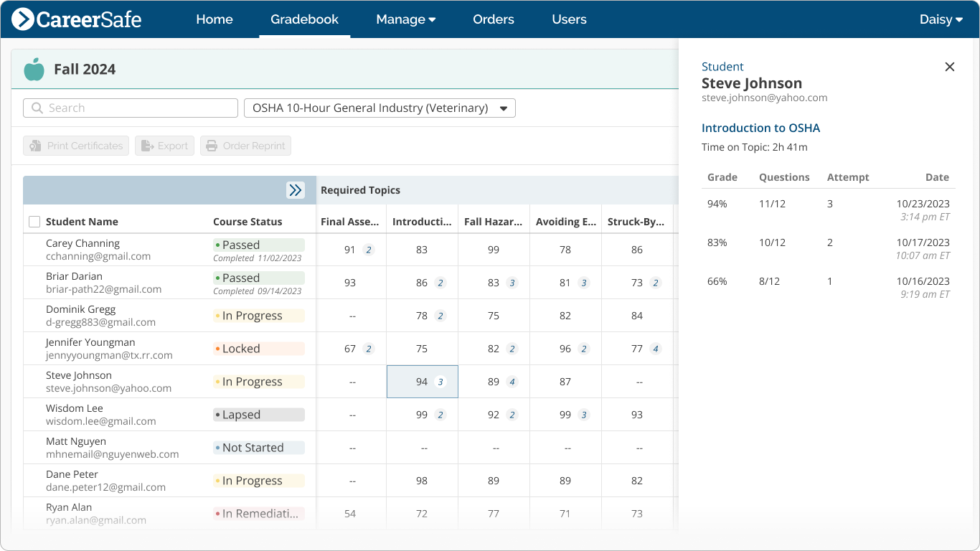Click the file arrow icon on Export
Image resolution: width=980 pixels, height=551 pixels.
point(147,145)
